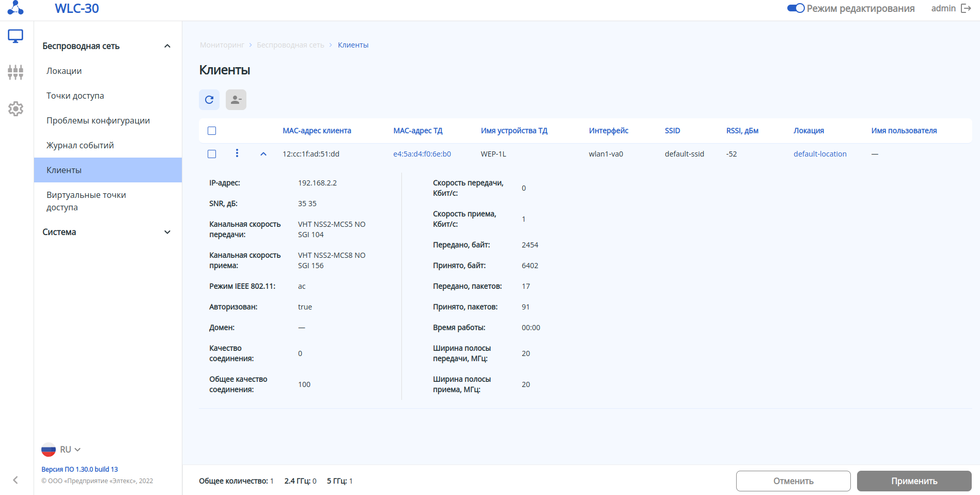Click the Клиенты breadcrumb
This screenshot has width=980, height=495.
coord(353,45)
